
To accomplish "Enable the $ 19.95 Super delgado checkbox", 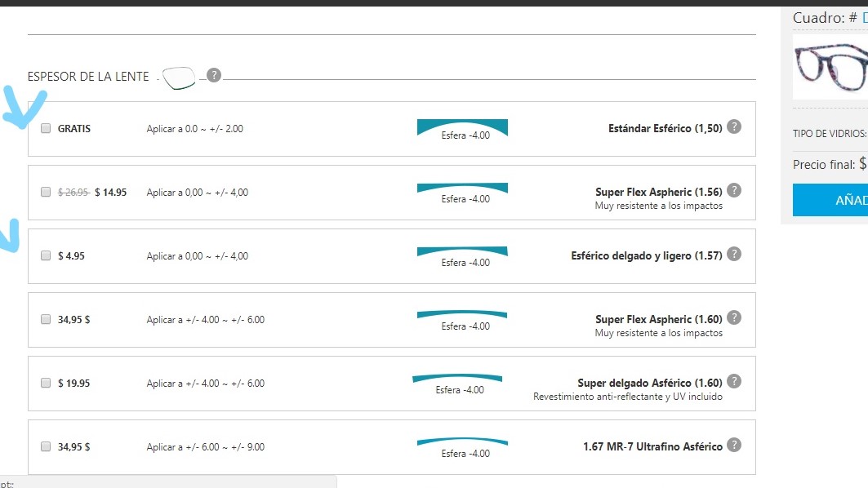I will (46, 383).
